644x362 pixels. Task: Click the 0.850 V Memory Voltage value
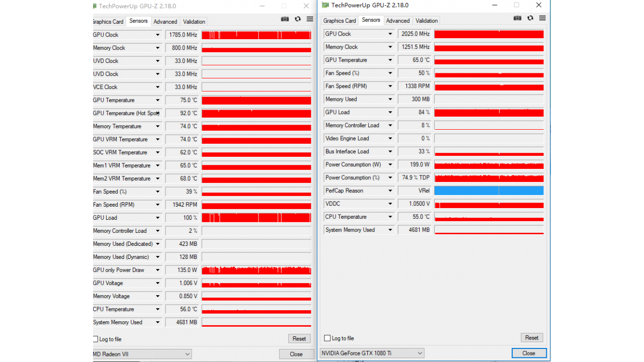point(182,296)
